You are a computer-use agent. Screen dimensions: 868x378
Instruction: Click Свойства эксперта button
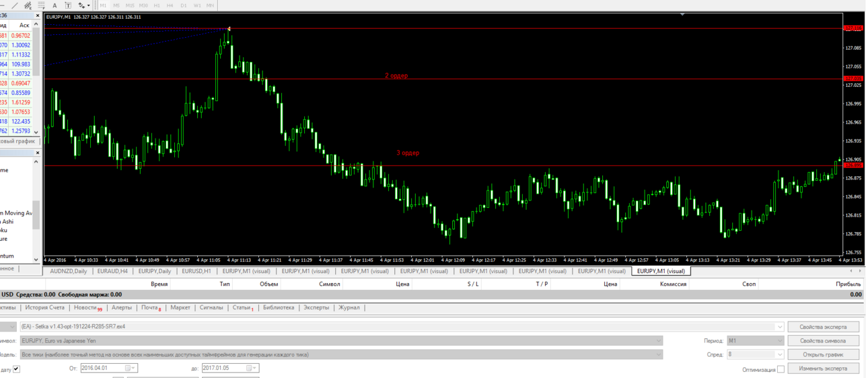pos(823,327)
